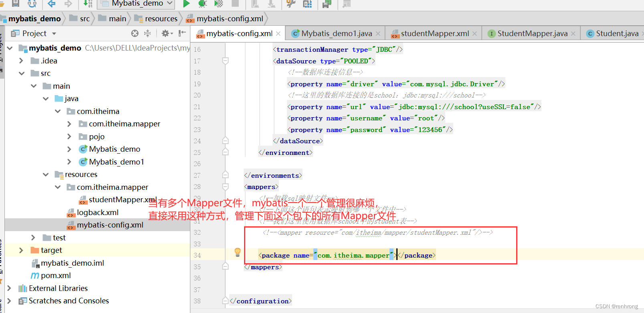Click the locate/scroll-from-source target icon
Screen dimensions: 644x313
click(x=135, y=33)
